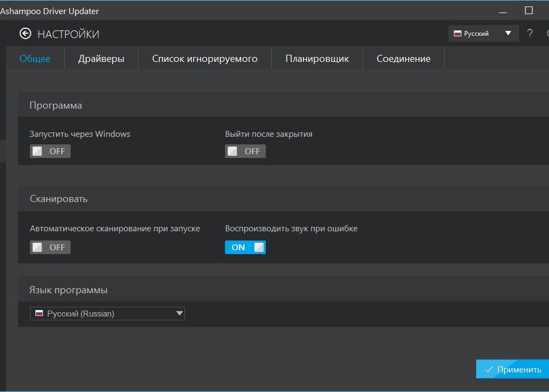This screenshot has height=392, width=549.
Task: Disable Воспроизводить звук при ошибке switch
Action: [245, 247]
